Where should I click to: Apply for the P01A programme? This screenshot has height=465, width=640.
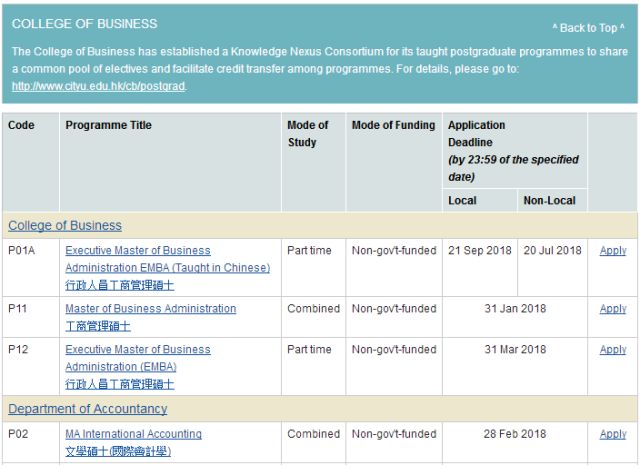[x=613, y=251]
